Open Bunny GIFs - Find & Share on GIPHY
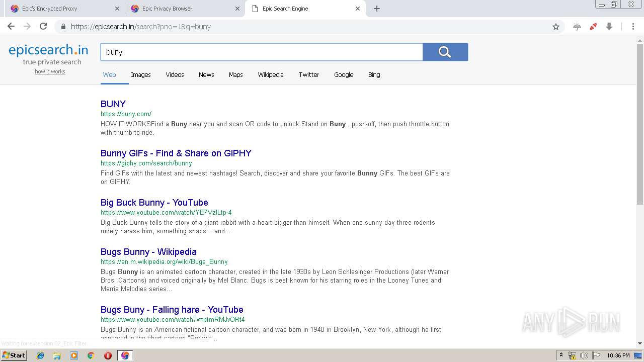Viewport: 644px width, 362px height. (x=176, y=153)
